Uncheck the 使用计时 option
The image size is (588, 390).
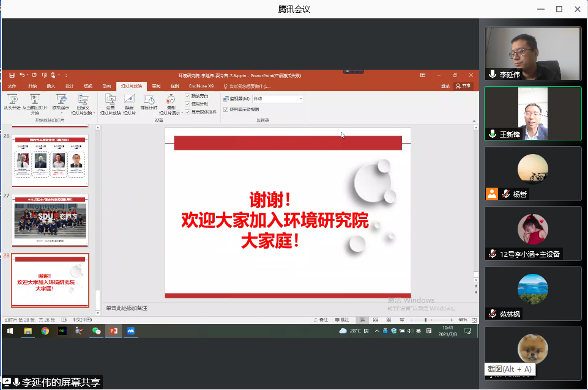coord(188,104)
